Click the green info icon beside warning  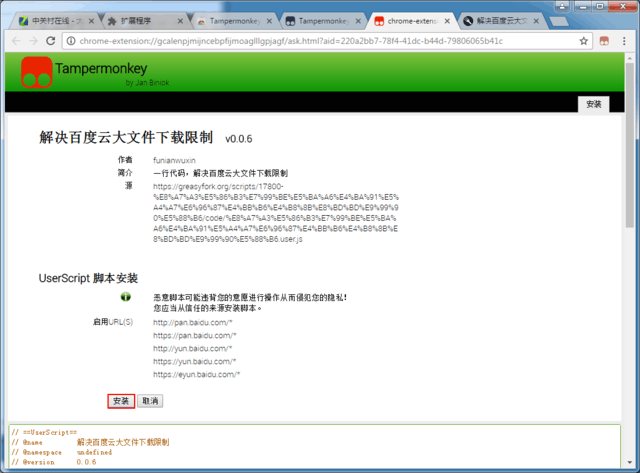tap(125, 297)
